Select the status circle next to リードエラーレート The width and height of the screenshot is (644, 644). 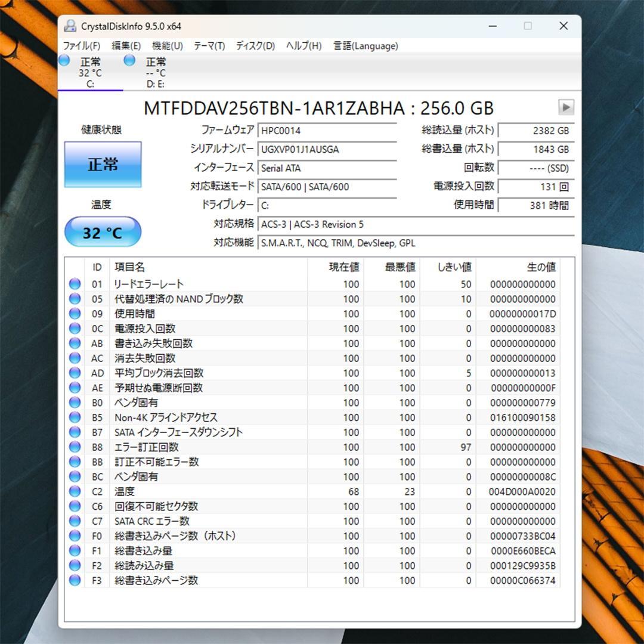coord(75,283)
